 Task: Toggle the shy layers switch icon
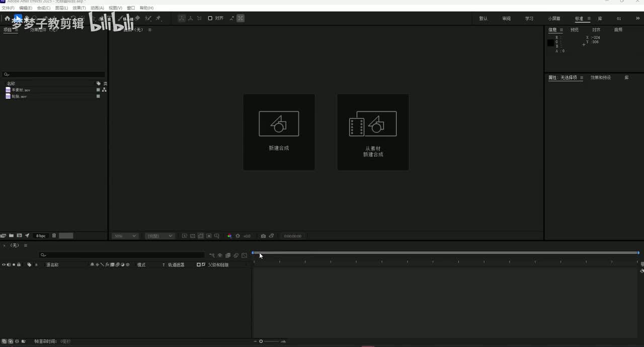pos(220,255)
